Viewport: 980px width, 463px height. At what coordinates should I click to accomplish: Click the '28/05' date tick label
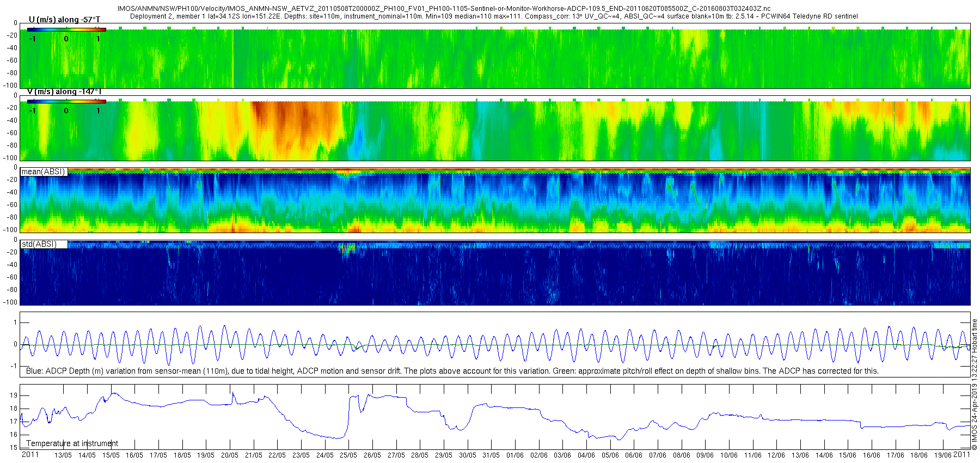[x=420, y=455]
